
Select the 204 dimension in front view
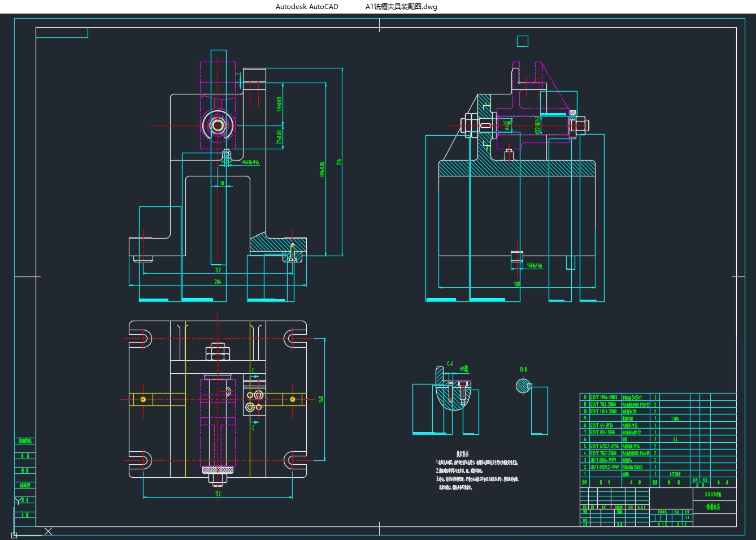218,282
